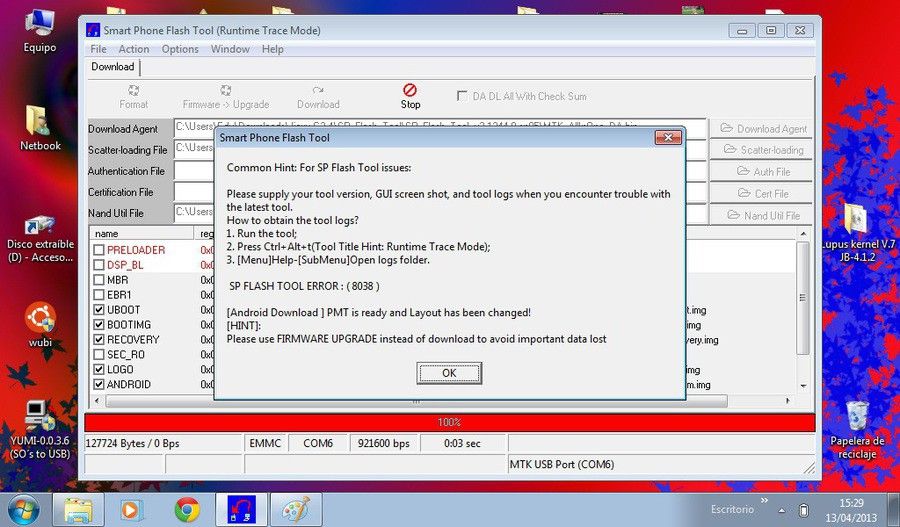Close the Smart Phone Flash Tool dialog
The width and height of the screenshot is (900, 527).
[668, 137]
